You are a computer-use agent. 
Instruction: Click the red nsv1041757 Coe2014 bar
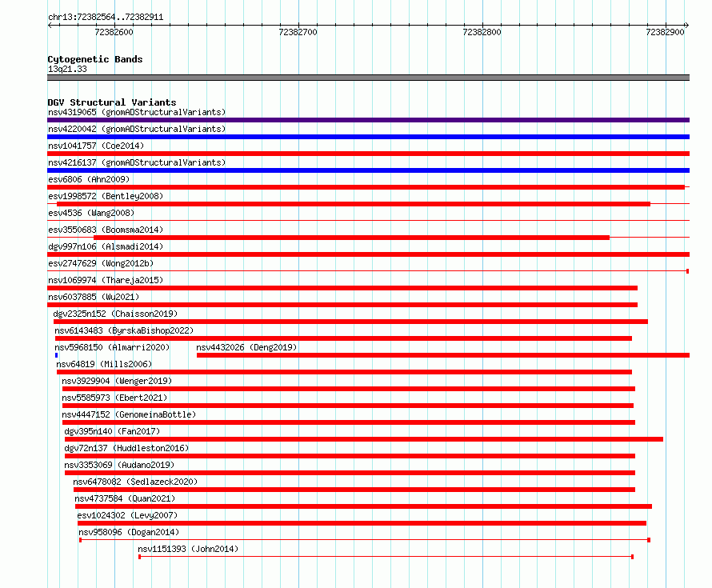368,154
